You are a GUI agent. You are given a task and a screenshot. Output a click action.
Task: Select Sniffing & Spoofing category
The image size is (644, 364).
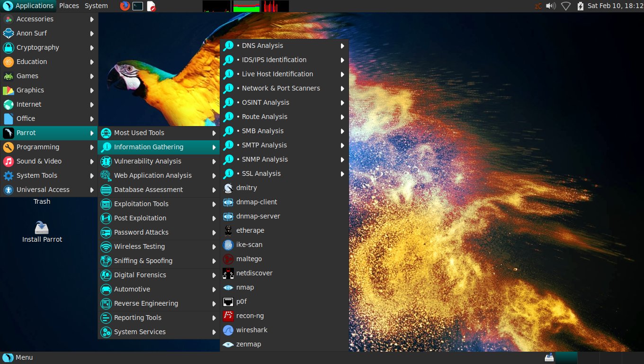click(x=159, y=261)
